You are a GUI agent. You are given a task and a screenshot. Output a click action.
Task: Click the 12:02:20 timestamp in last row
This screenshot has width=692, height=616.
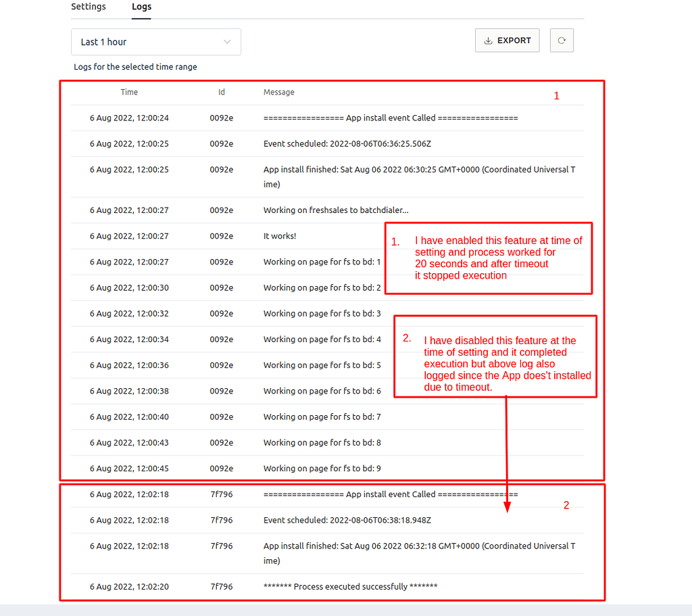coord(129,586)
